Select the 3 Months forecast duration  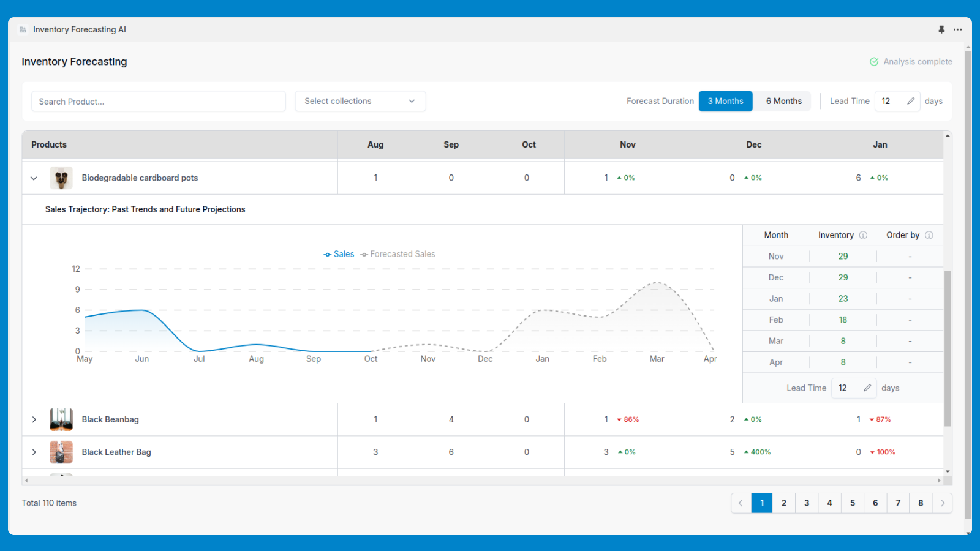[x=725, y=101]
